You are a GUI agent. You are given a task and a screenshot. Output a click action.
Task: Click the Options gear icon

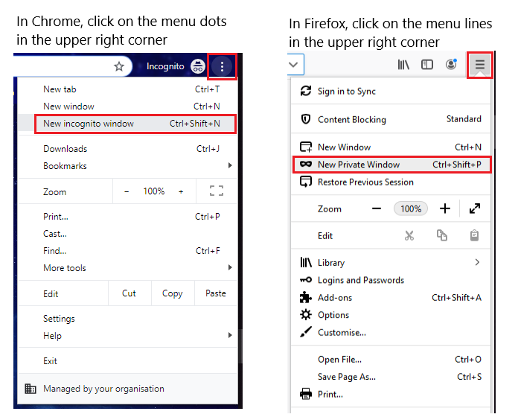(306, 314)
